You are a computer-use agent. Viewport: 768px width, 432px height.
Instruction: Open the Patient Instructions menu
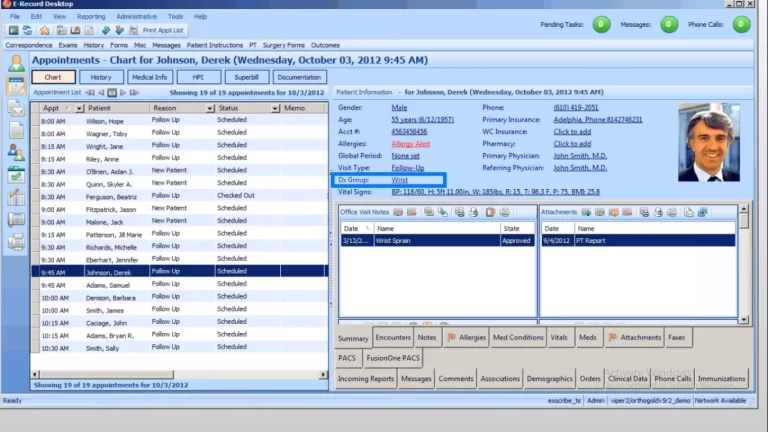(215, 45)
